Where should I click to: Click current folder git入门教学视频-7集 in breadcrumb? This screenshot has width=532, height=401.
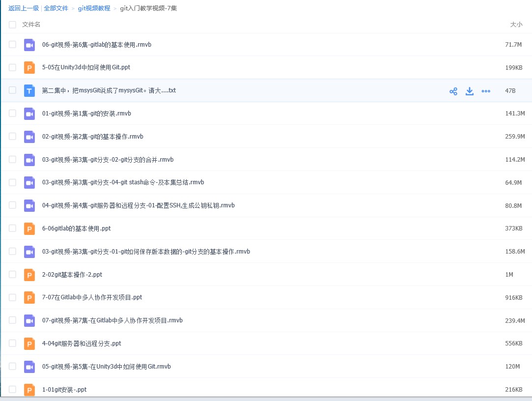point(149,8)
